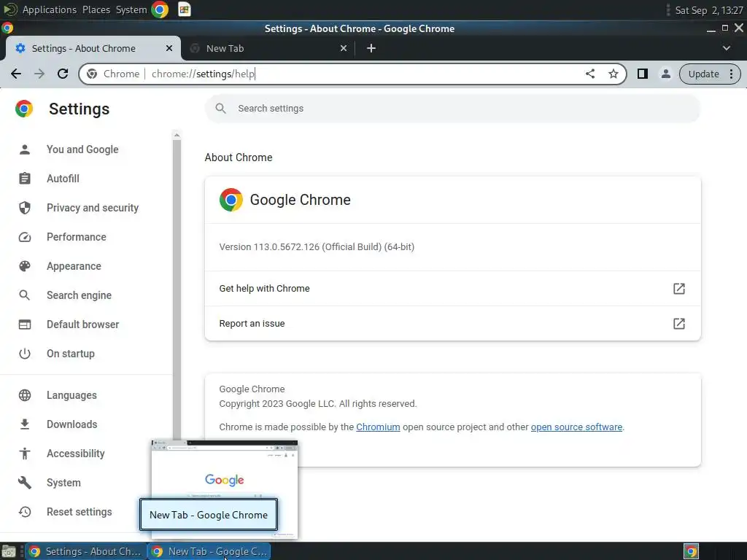Close the New Tab tab
The image size is (747, 560).
coord(344,49)
